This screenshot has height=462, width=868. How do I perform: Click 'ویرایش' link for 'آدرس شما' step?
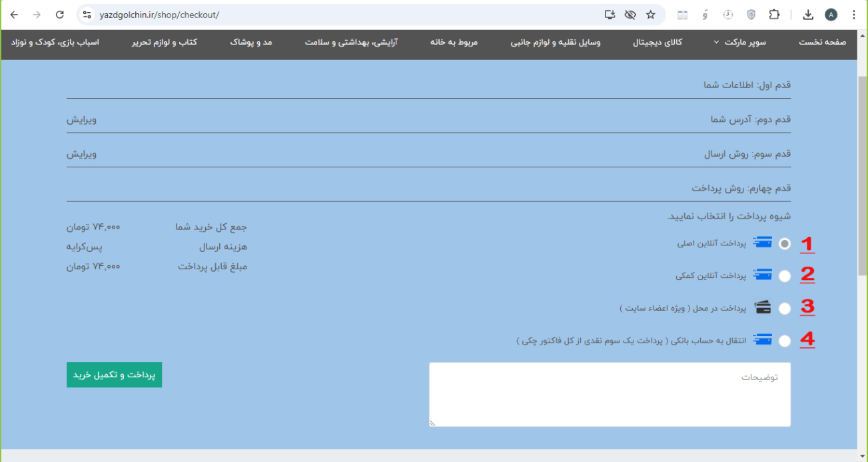81,119
